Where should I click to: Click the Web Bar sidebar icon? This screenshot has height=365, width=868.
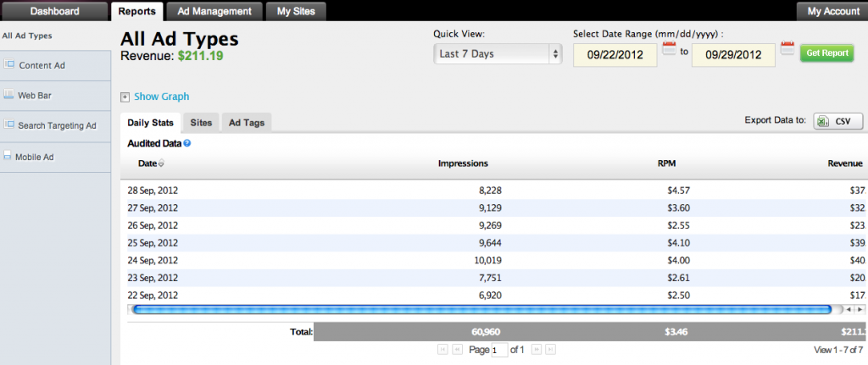pyautogui.click(x=8, y=95)
